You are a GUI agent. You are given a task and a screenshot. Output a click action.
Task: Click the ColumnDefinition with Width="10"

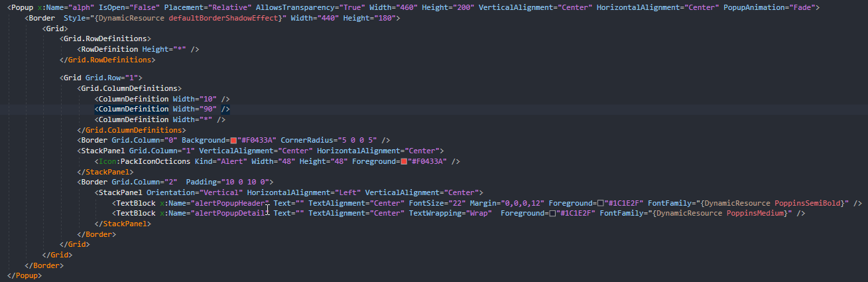(x=162, y=99)
